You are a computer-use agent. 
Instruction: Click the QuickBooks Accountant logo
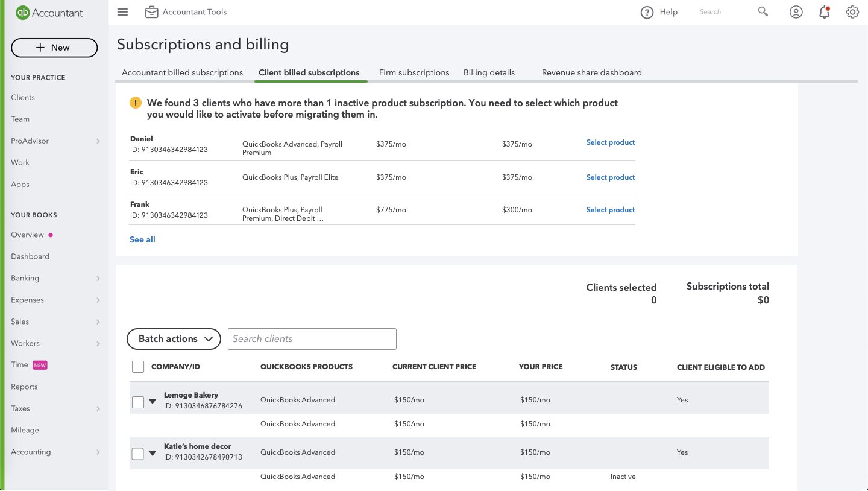pos(49,13)
